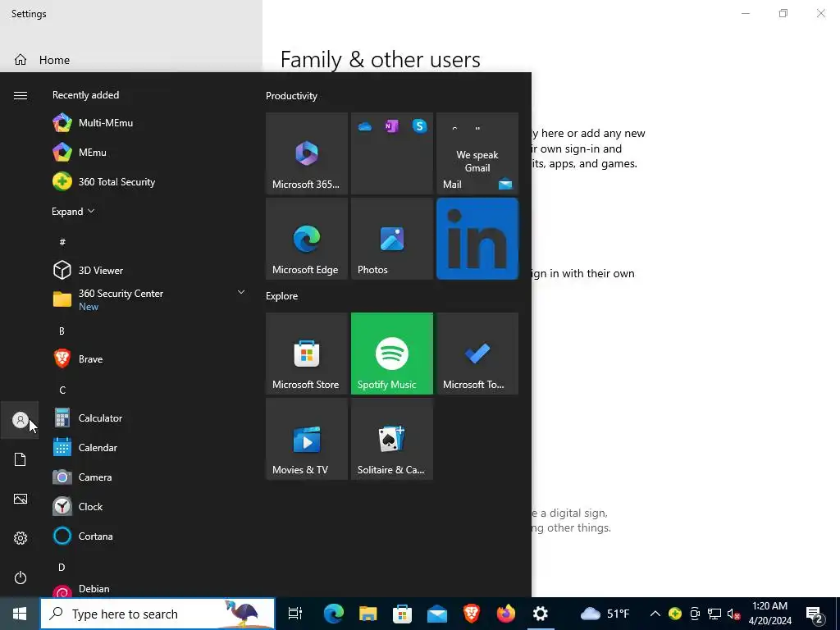Open Documents from the Start sidebar

point(20,459)
